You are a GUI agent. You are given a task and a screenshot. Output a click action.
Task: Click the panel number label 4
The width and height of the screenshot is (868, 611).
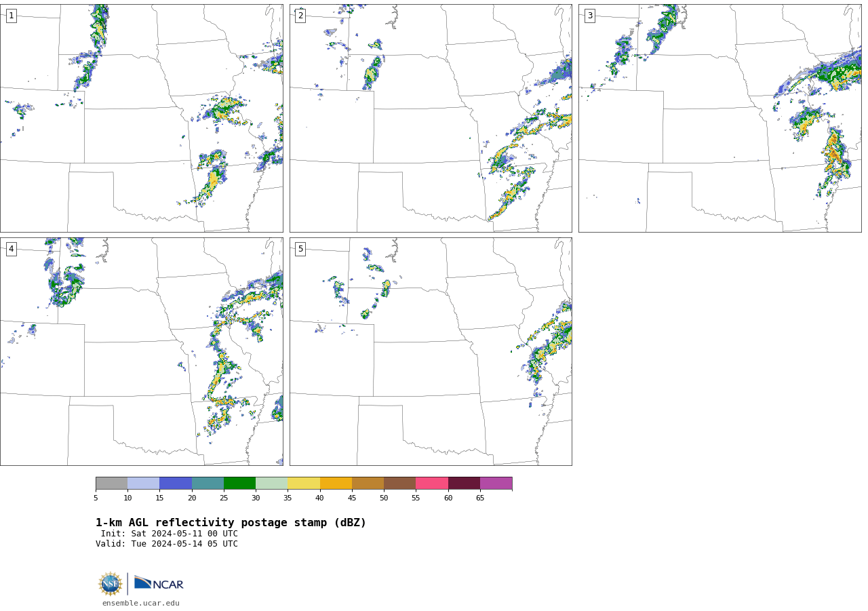point(11,249)
